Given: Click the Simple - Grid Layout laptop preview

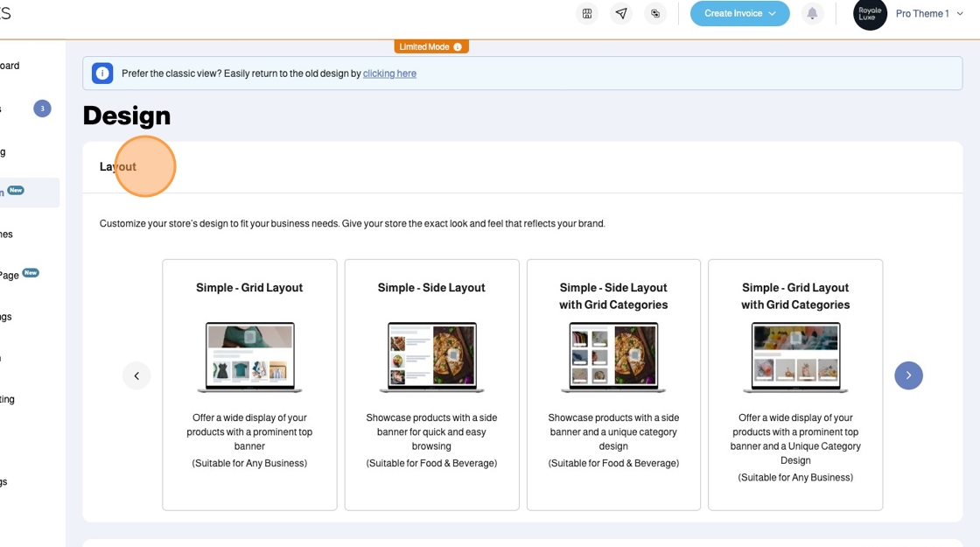Looking at the screenshot, I should pos(249,358).
